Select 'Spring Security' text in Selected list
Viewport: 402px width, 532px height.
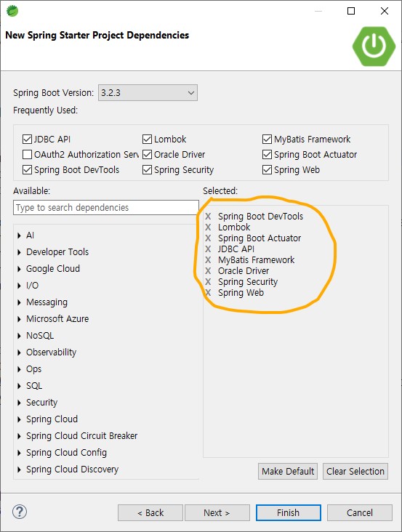(248, 281)
